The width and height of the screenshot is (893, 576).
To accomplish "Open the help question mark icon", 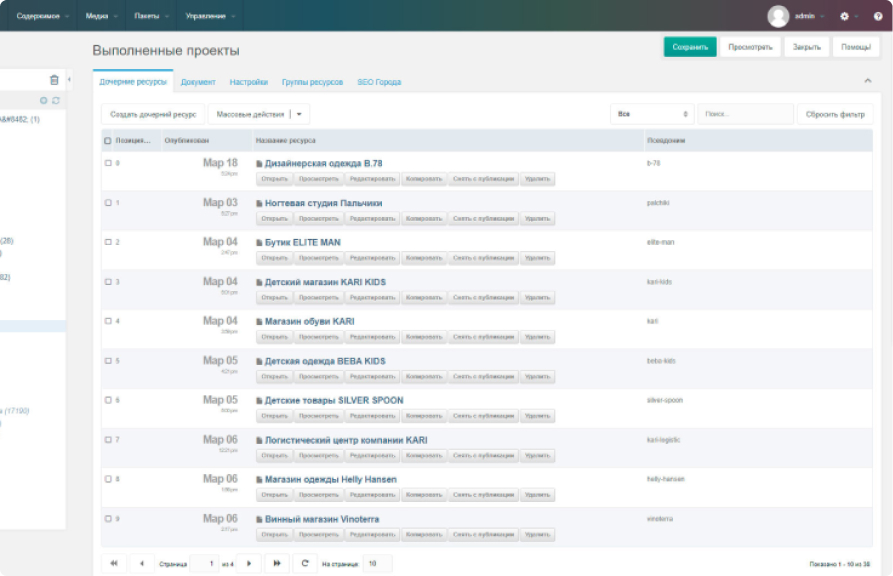I will coord(878,16).
